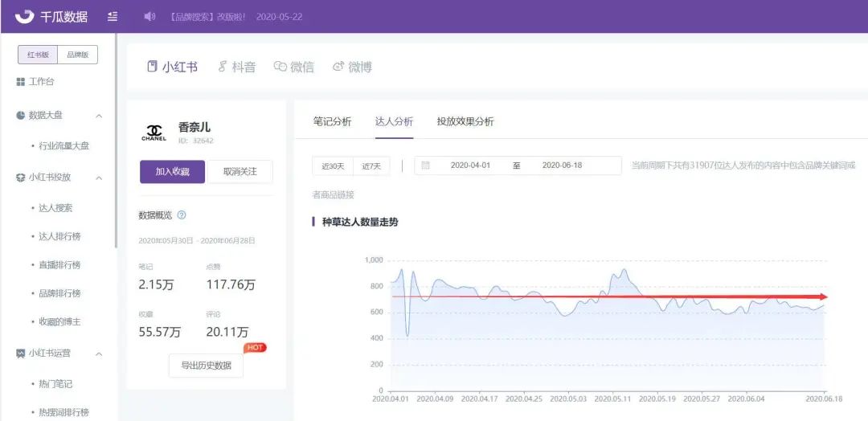Switch to the 微信 platform tab

pos(294,67)
